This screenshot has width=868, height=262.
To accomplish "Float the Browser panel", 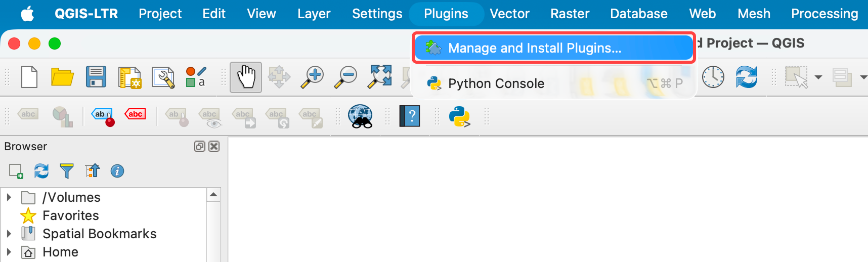I will [x=200, y=146].
